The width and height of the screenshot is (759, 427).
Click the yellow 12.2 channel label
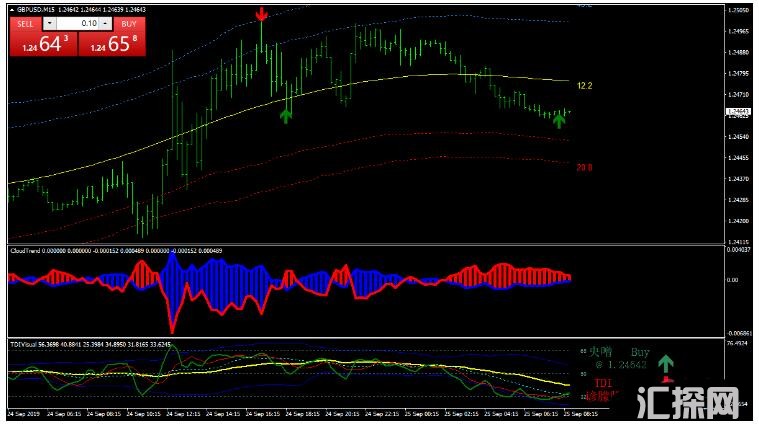[584, 86]
